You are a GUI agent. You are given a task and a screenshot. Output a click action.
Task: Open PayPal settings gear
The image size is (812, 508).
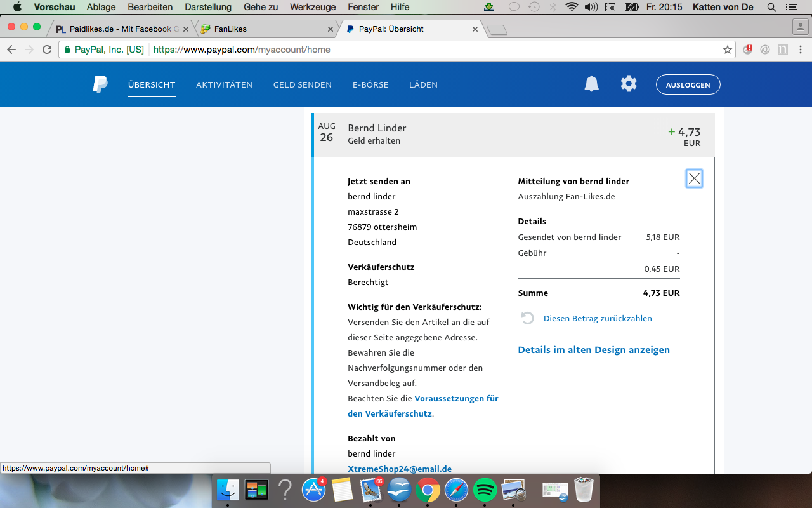(x=628, y=84)
